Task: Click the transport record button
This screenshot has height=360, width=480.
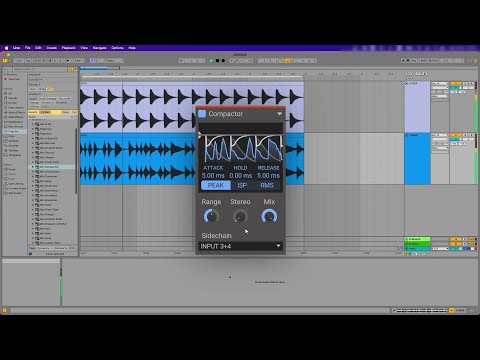Action: tap(223, 61)
